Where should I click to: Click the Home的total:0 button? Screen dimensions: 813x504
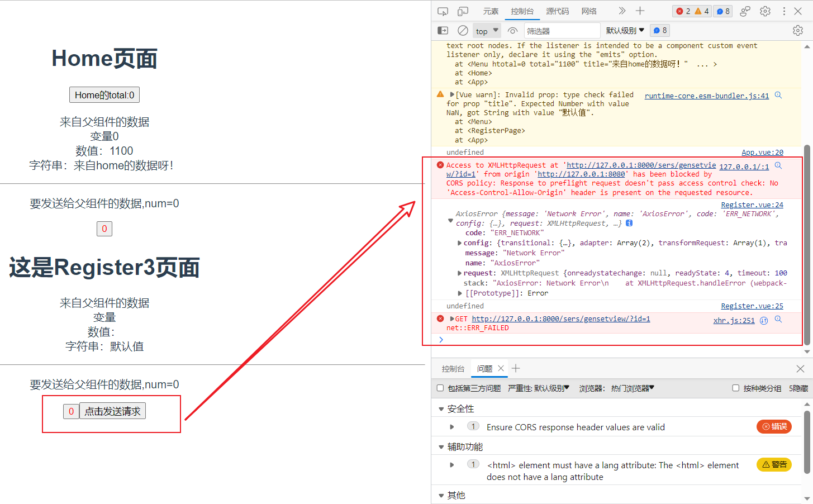[104, 95]
